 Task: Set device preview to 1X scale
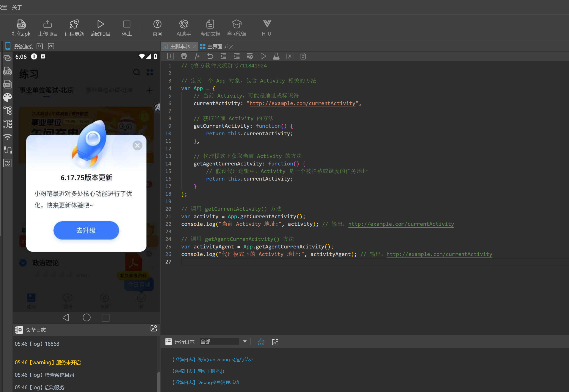[40, 46]
